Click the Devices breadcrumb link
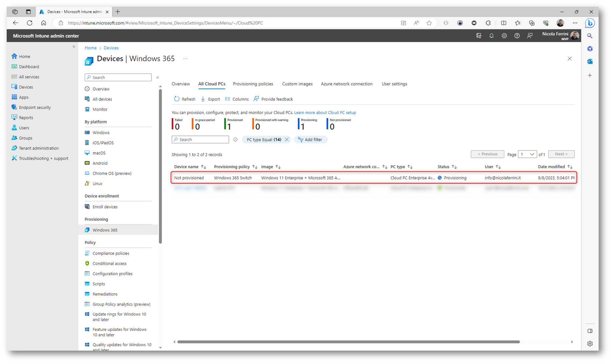This screenshot has height=364, width=612. pos(111,48)
